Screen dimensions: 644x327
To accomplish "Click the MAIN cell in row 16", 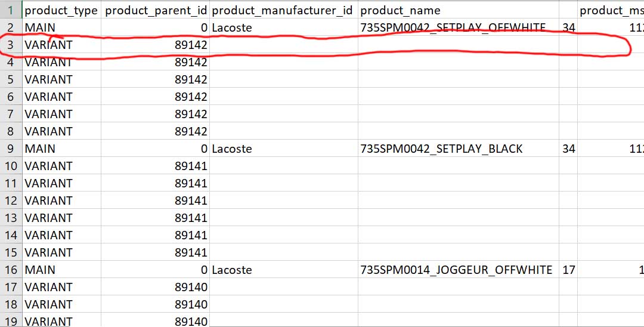I will coord(61,270).
